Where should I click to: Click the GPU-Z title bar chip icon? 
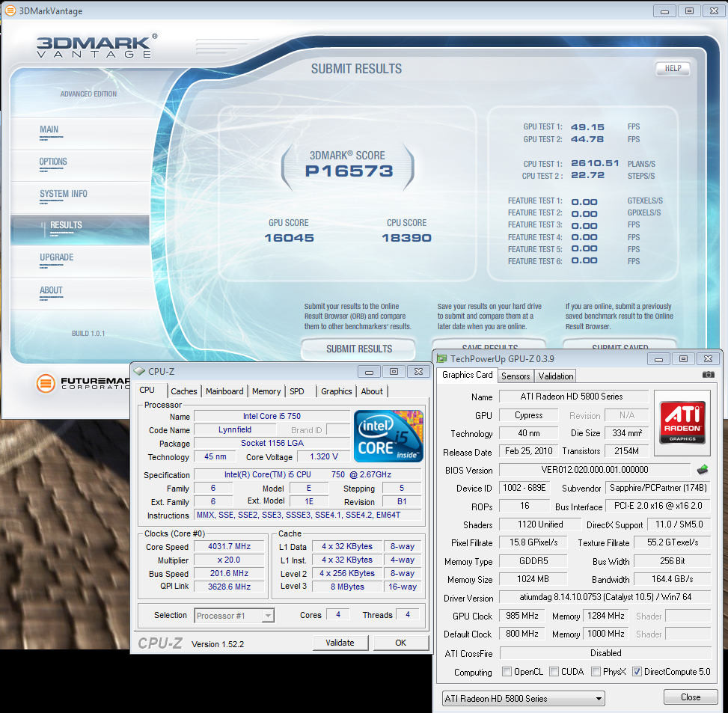click(x=442, y=359)
